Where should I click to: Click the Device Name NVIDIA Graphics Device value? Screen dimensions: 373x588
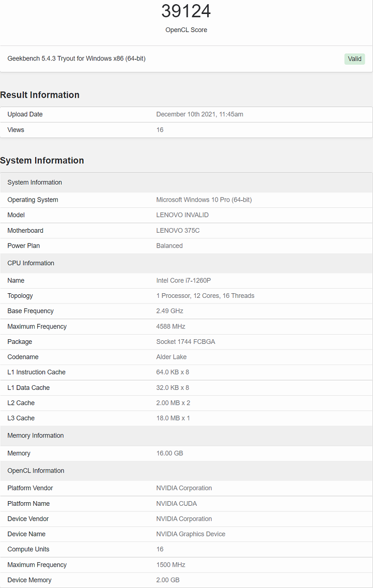click(x=191, y=534)
